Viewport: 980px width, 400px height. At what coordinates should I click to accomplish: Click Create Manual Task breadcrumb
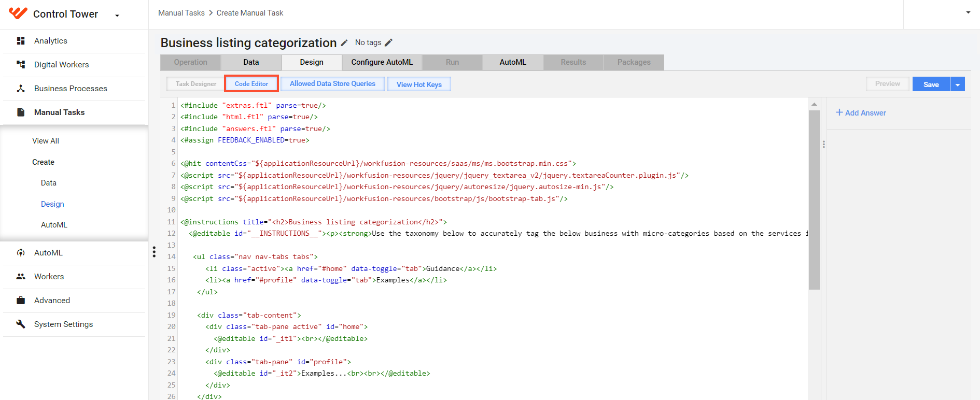point(250,13)
